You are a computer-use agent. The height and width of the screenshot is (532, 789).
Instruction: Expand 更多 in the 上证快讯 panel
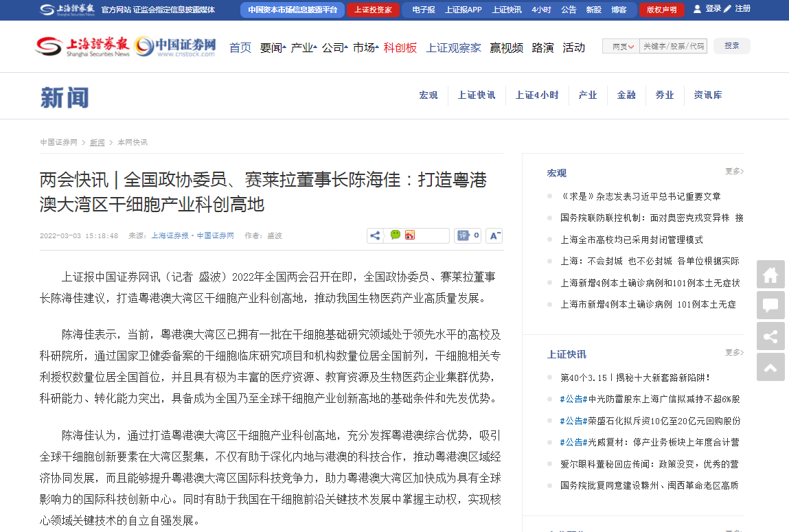click(734, 352)
